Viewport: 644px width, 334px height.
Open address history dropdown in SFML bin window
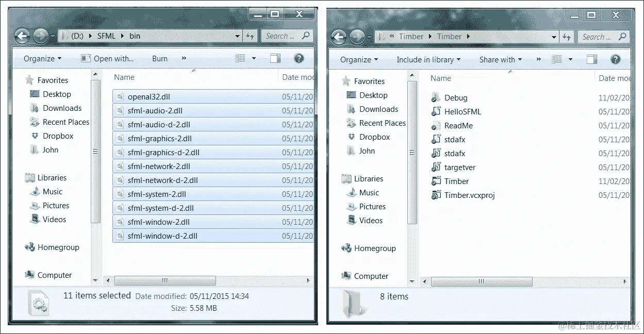238,37
